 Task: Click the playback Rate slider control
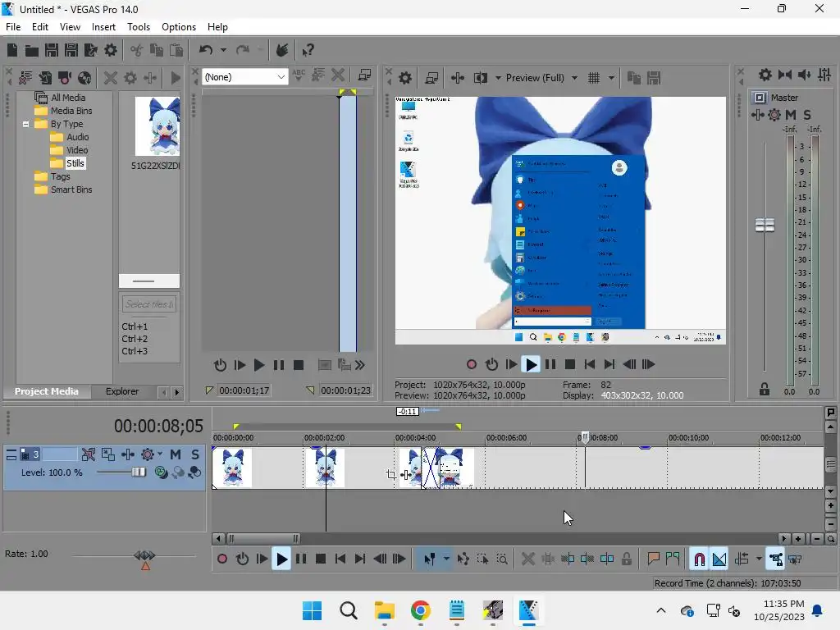click(x=144, y=556)
